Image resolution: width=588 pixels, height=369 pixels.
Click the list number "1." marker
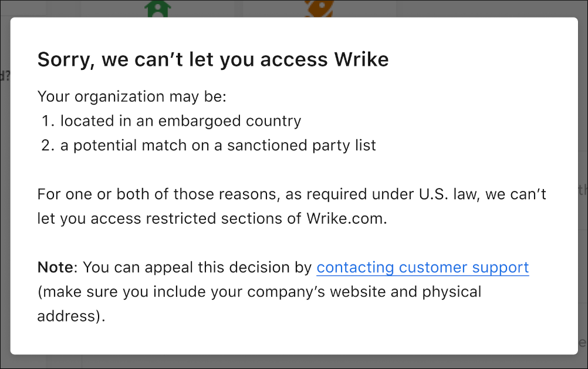(x=48, y=121)
